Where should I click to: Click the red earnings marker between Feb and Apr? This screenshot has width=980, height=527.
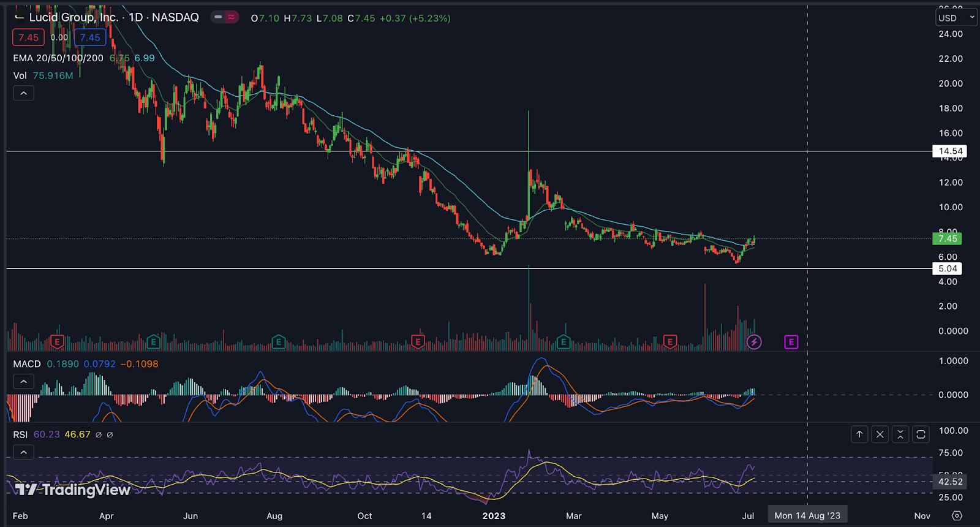tap(57, 342)
